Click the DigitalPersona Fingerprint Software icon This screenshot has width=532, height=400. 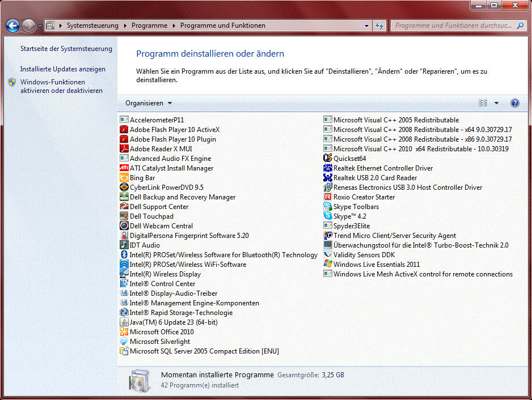(124, 235)
